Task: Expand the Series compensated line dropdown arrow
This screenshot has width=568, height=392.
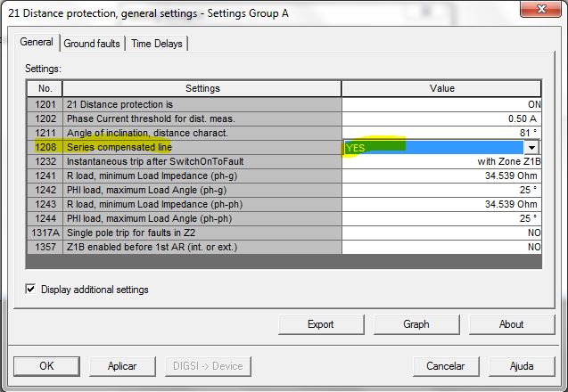Action: point(532,148)
